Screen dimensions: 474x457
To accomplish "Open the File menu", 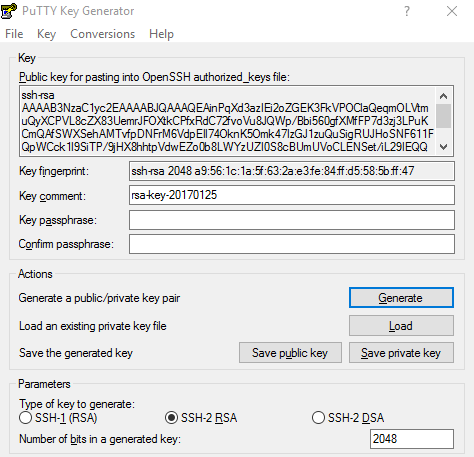I will click(x=14, y=34).
